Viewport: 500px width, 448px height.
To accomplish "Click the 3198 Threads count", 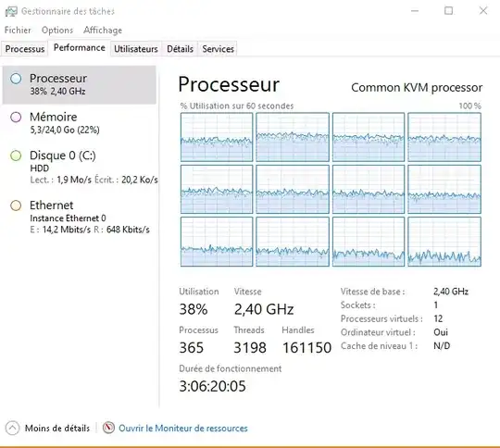I will [250, 347].
